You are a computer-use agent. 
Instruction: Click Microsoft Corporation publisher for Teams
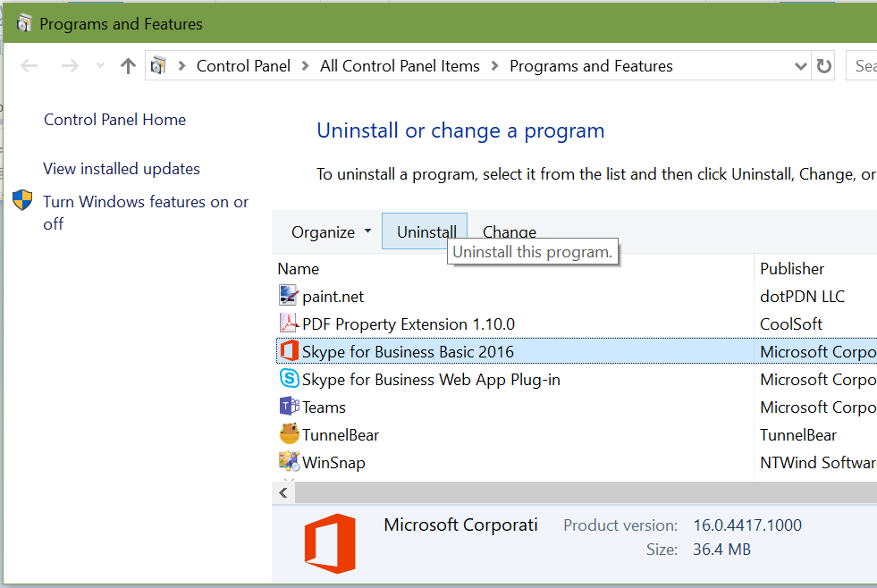tap(818, 407)
